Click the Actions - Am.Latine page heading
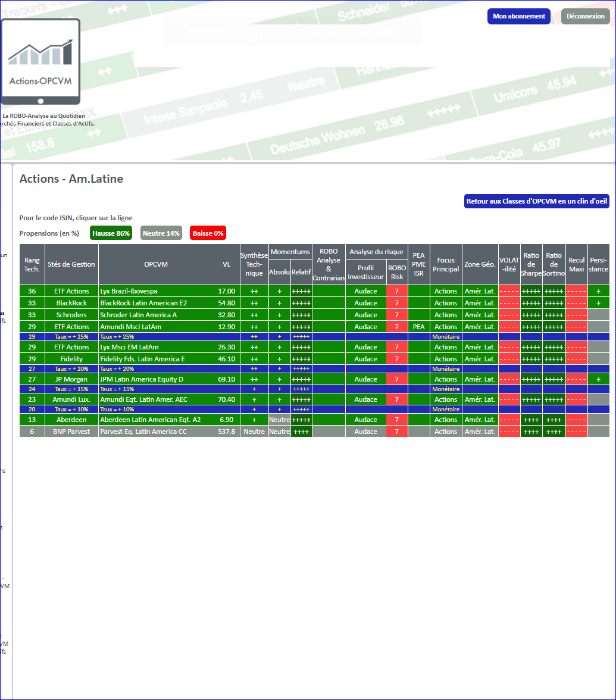This screenshot has height=700, width=616. [71, 179]
